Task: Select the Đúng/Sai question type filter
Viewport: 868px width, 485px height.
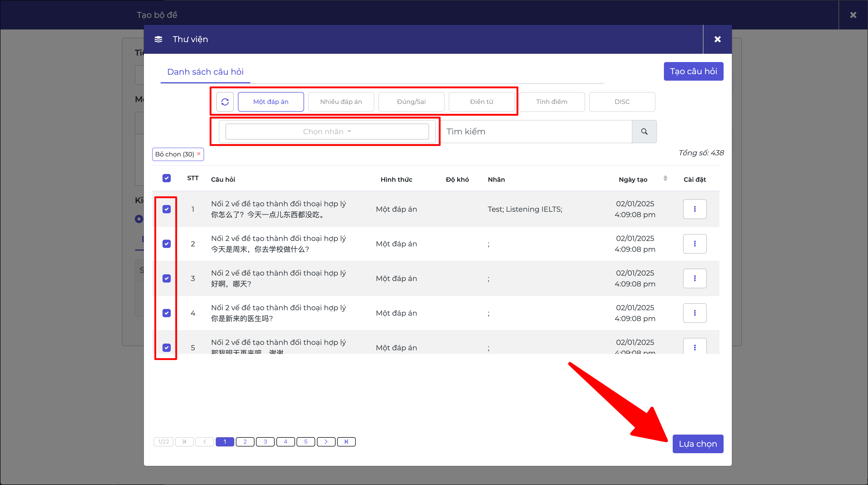Action: [411, 102]
